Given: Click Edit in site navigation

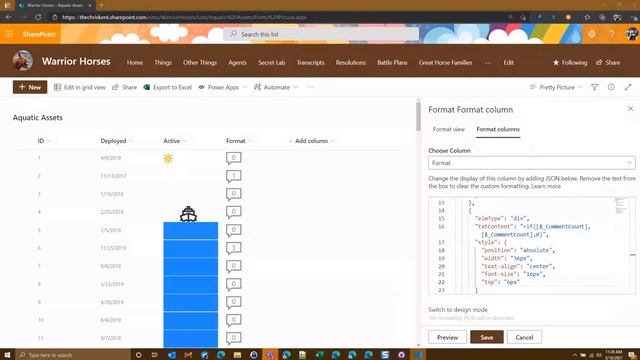Looking at the screenshot, I should click(x=509, y=62).
